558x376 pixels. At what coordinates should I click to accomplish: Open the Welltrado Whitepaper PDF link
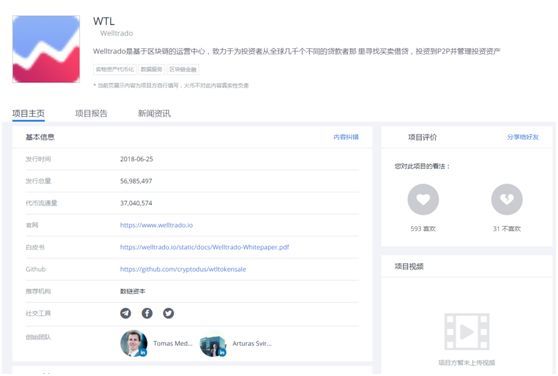[204, 247]
